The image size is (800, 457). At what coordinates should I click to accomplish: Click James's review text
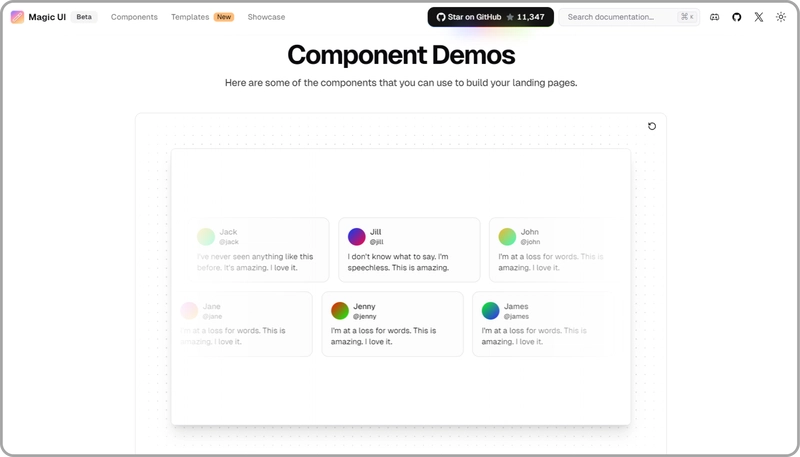534,336
